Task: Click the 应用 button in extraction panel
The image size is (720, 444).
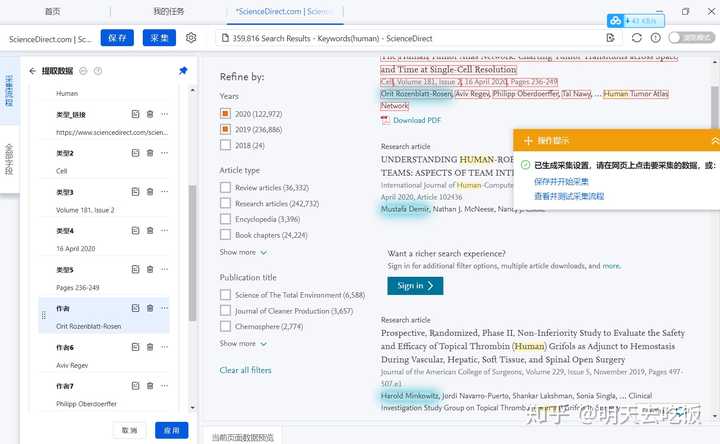Action: 171,430
